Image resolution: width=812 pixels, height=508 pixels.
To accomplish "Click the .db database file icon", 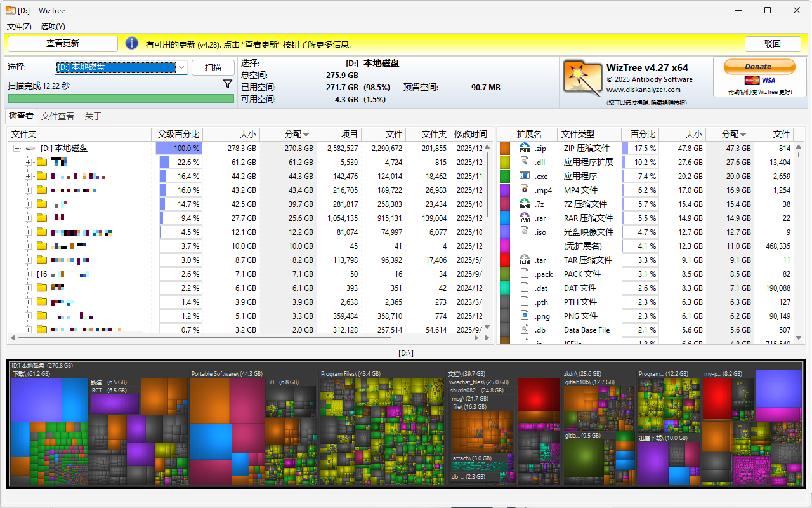I will 525,330.
